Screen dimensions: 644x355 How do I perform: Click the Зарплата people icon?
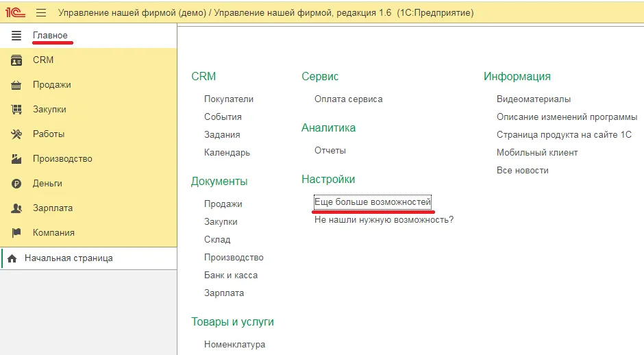pos(16,208)
